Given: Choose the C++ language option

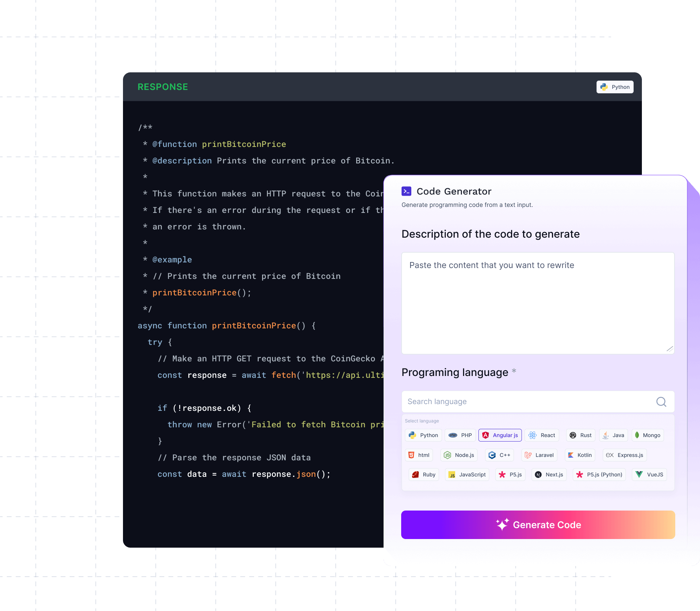Looking at the screenshot, I should [x=499, y=455].
